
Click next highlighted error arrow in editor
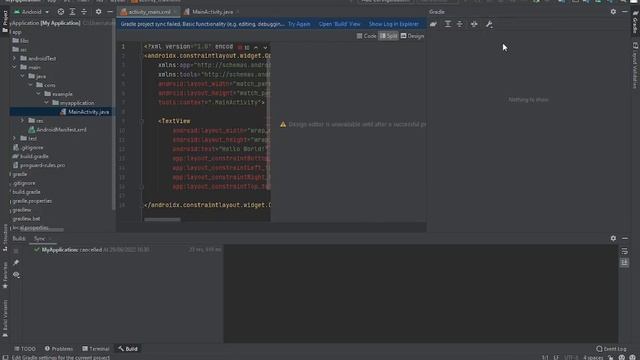[x=265, y=47]
